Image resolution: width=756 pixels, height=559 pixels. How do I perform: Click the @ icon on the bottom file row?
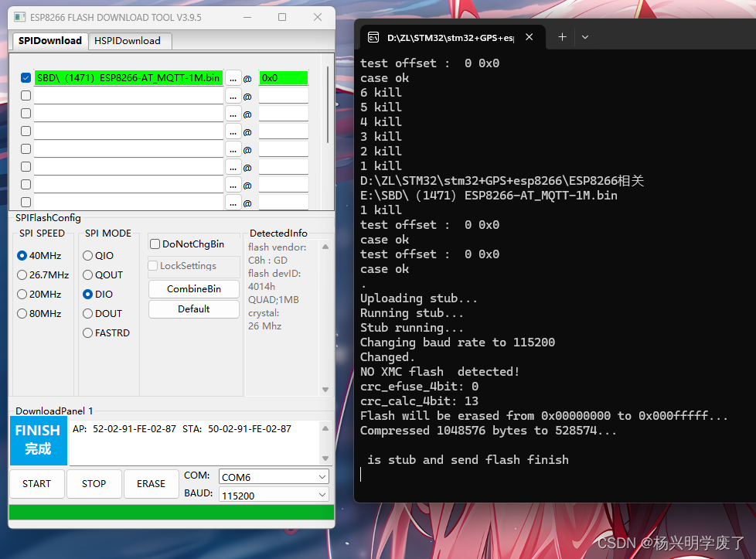(x=247, y=202)
